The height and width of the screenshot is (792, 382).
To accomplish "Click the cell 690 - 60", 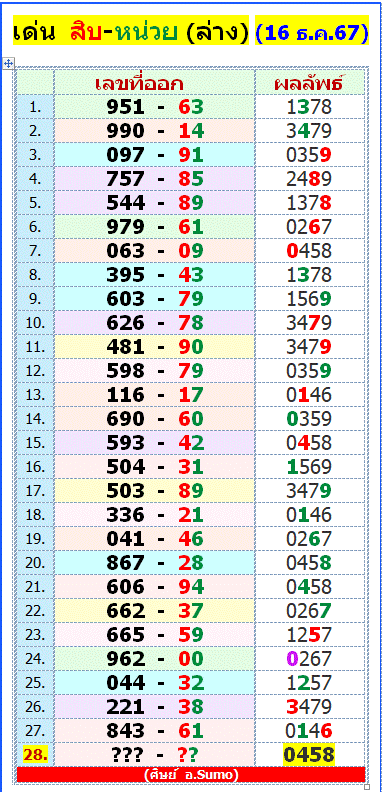I will [154, 419].
